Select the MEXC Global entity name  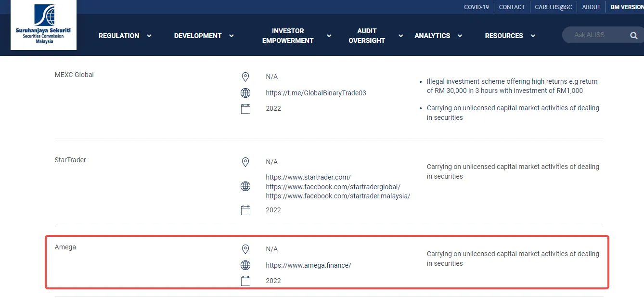(x=74, y=75)
